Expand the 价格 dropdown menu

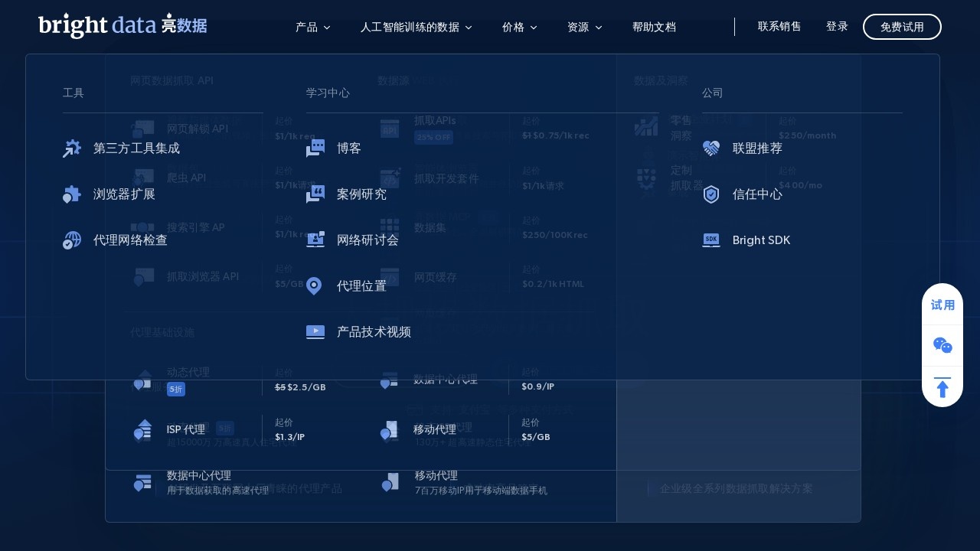(519, 27)
